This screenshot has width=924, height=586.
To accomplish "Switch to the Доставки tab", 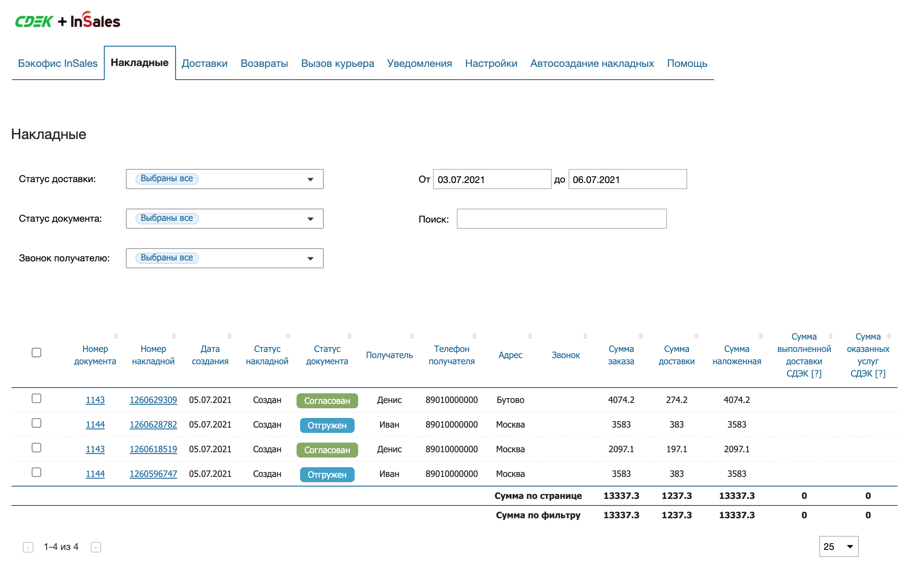I will coord(205,63).
